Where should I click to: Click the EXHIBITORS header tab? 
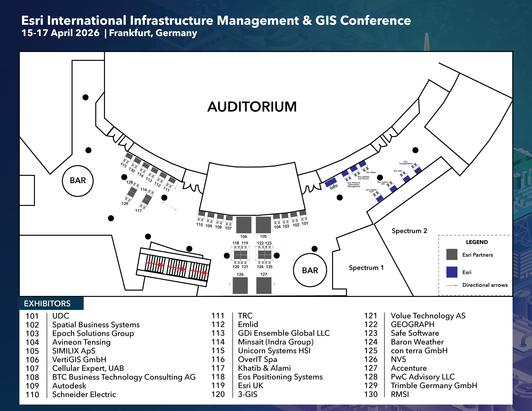pos(47,304)
